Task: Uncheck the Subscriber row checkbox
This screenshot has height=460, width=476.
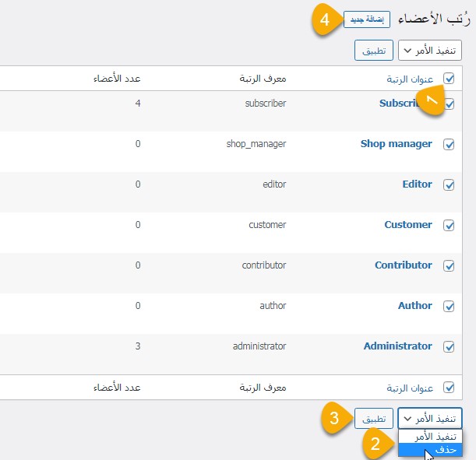Action: (x=449, y=104)
